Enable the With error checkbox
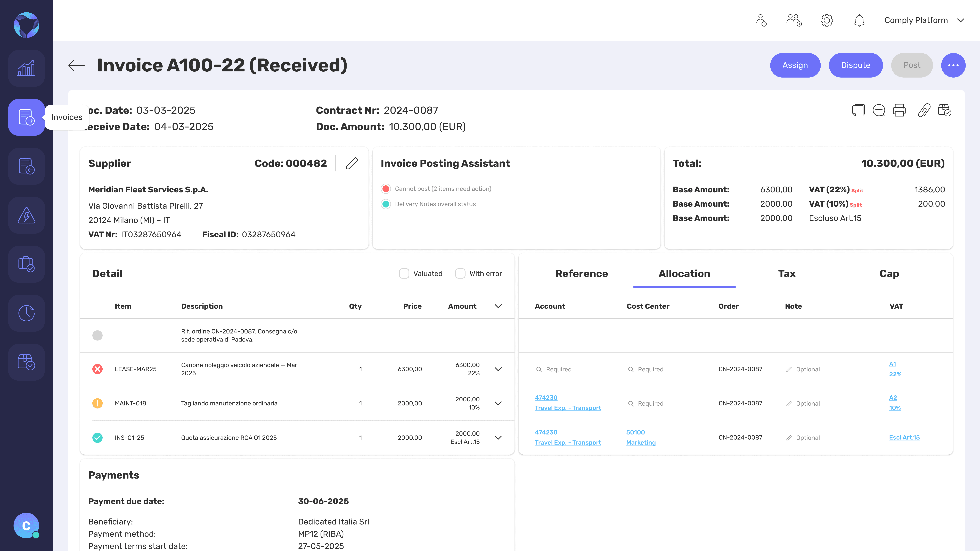The image size is (980, 551). pyautogui.click(x=460, y=273)
